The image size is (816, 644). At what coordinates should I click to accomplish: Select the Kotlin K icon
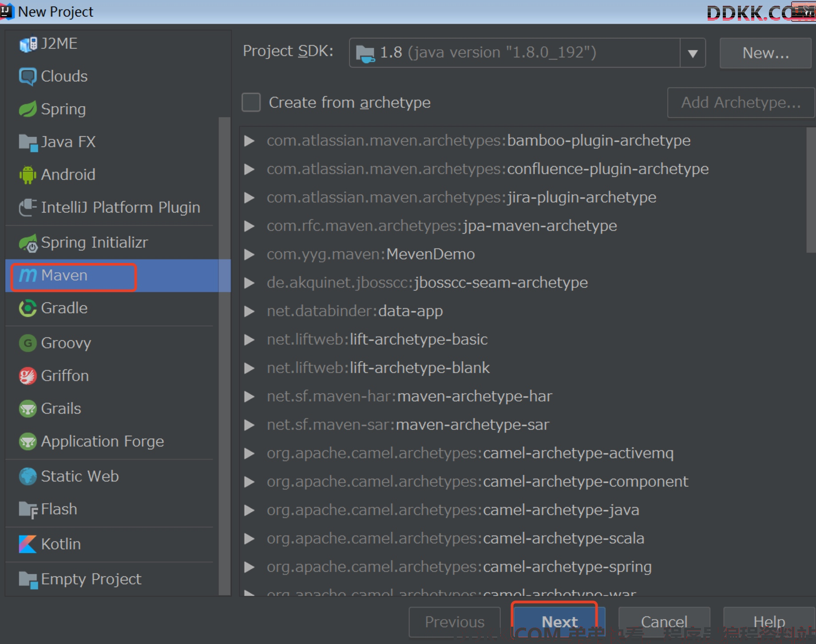28,544
